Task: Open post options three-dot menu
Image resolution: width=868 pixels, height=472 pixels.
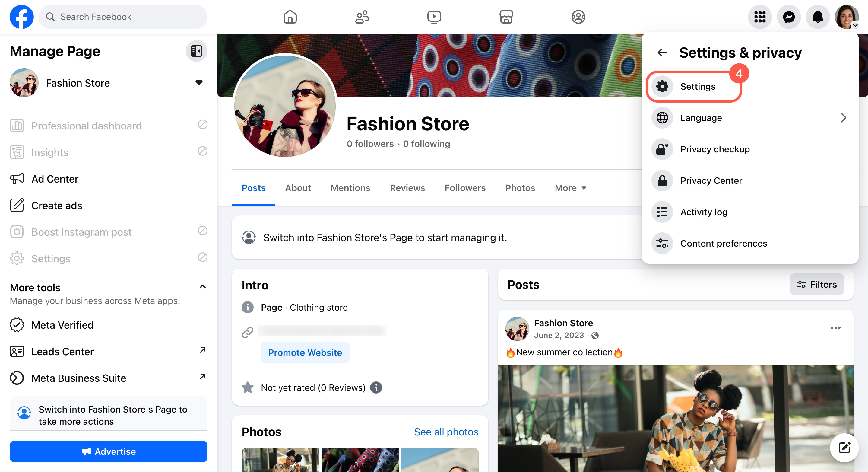Action: tap(835, 328)
